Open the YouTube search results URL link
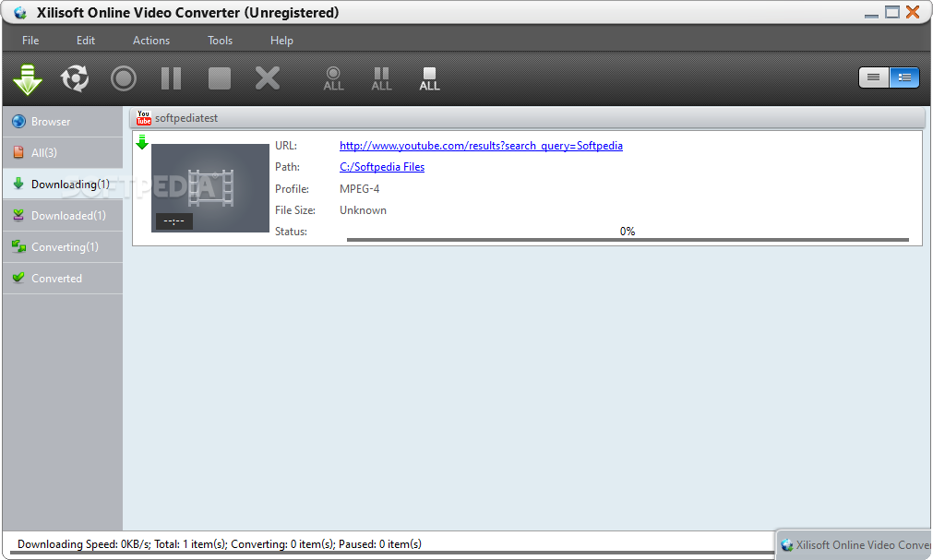Image resolution: width=933 pixels, height=560 pixels. [481, 146]
